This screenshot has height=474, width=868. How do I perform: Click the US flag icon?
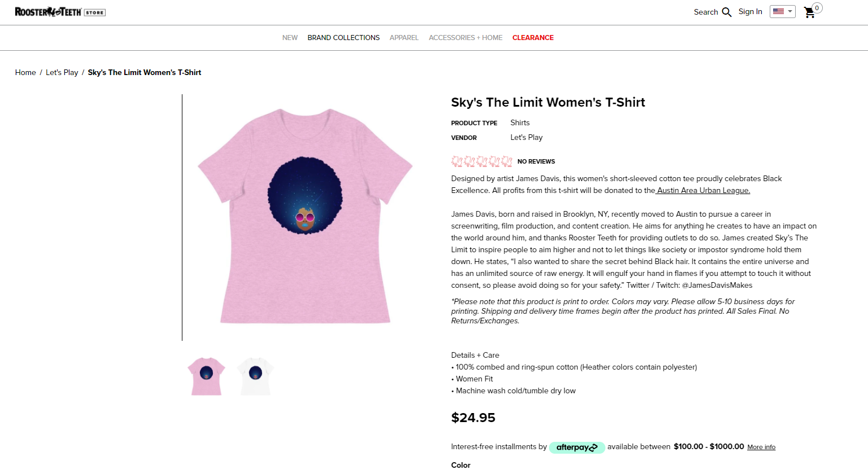click(778, 11)
